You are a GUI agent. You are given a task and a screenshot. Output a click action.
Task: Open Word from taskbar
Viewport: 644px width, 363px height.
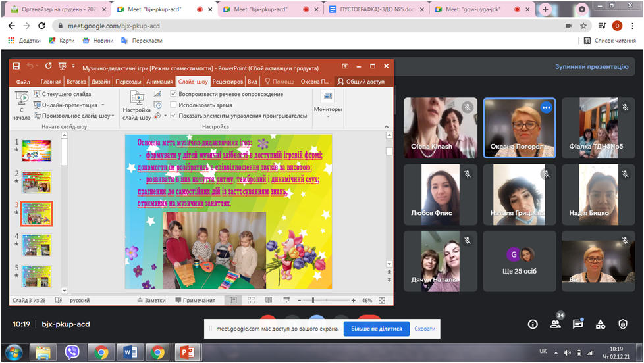pos(130,352)
